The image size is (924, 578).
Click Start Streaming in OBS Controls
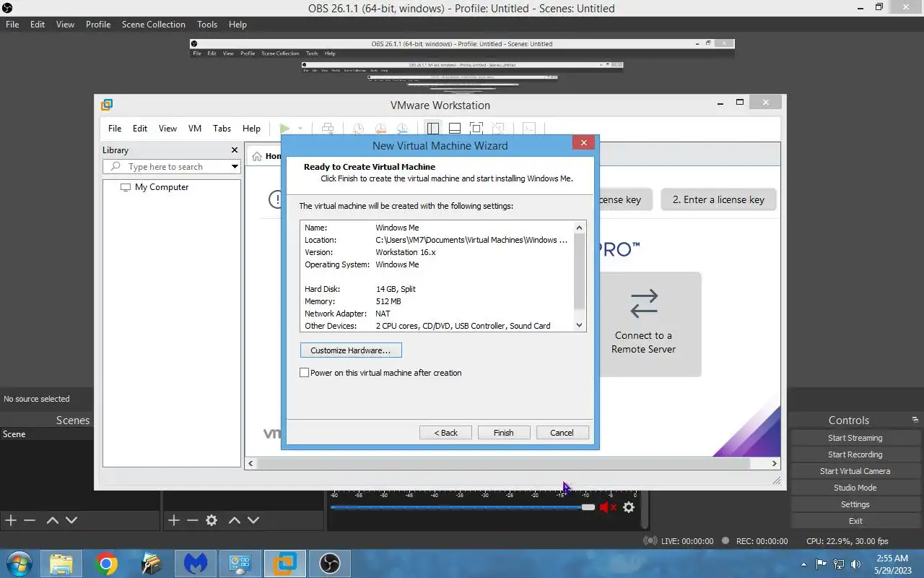pos(855,438)
